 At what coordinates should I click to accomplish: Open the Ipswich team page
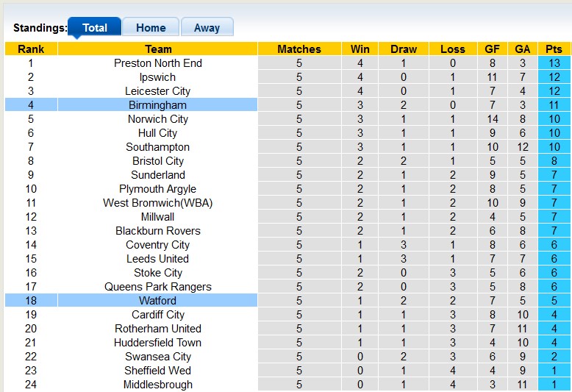pyautogui.click(x=157, y=77)
